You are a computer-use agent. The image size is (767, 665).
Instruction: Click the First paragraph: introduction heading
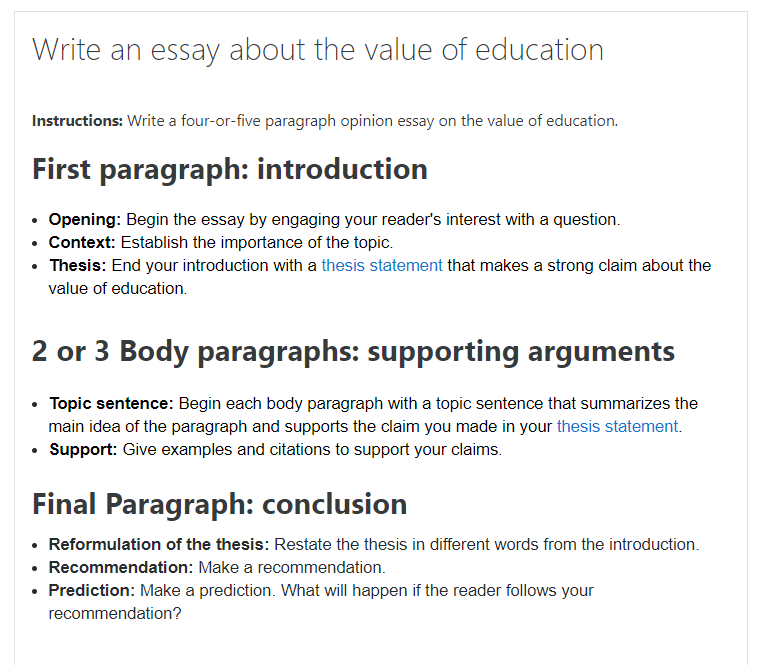(230, 169)
